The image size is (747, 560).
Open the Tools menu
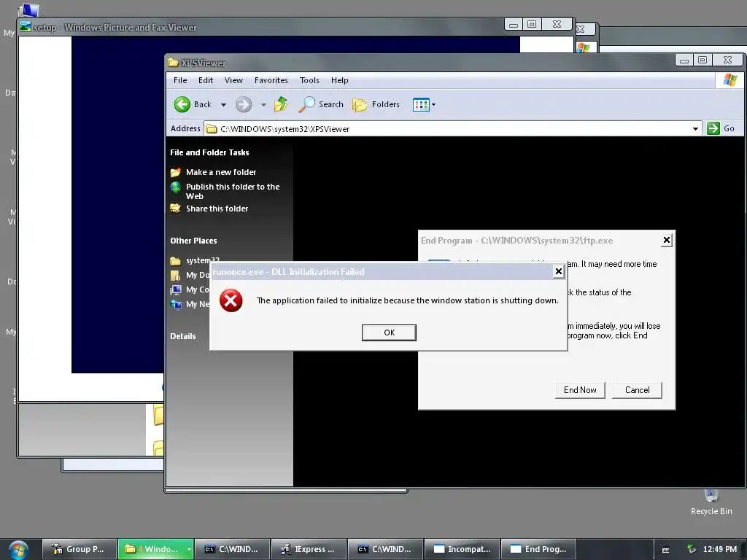[309, 80]
